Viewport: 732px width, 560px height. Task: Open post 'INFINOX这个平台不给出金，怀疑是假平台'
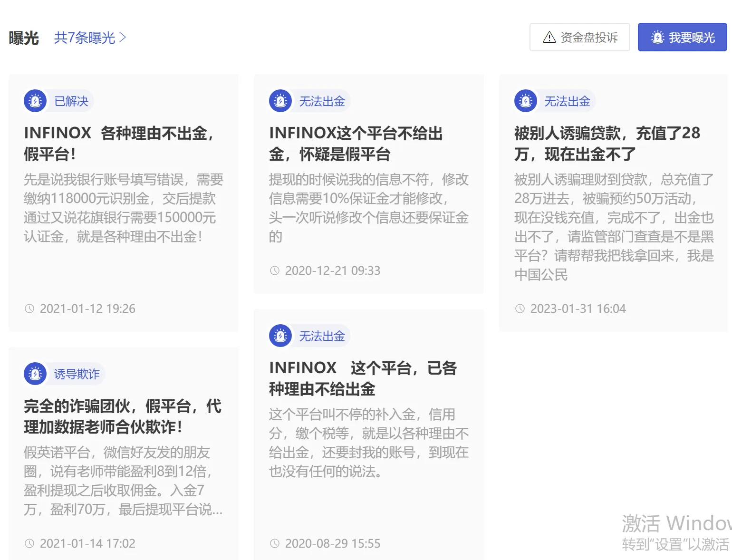pos(356,143)
